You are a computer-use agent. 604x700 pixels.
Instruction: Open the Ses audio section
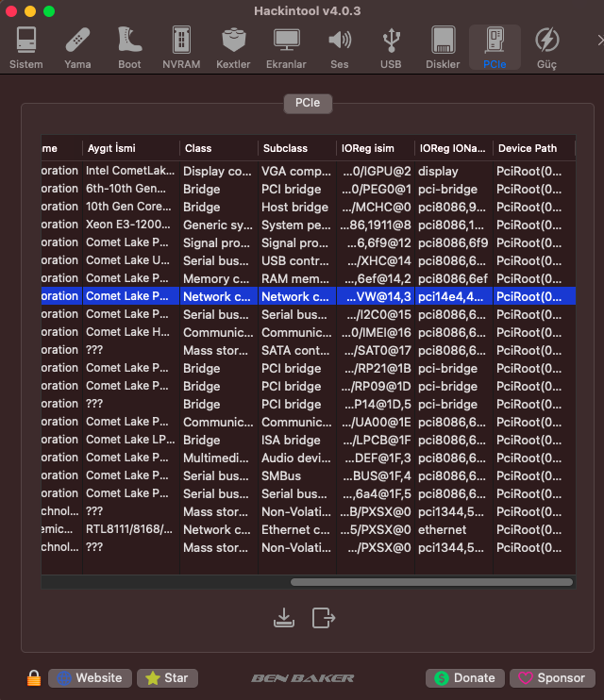(x=339, y=47)
